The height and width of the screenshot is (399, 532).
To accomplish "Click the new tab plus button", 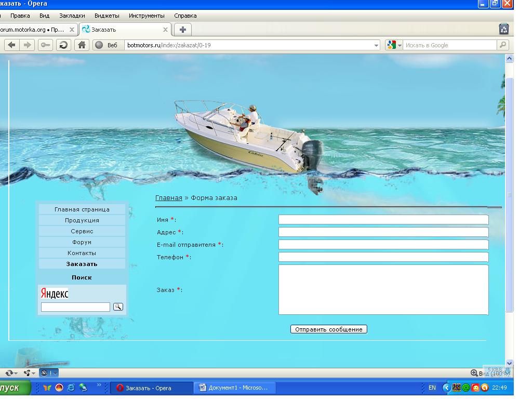I will (x=182, y=30).
